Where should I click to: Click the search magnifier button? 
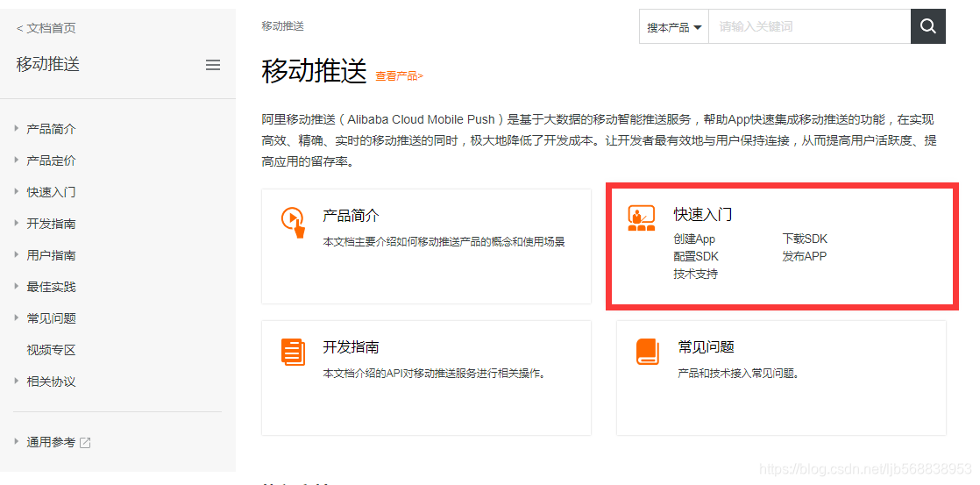tap(927, 26)
